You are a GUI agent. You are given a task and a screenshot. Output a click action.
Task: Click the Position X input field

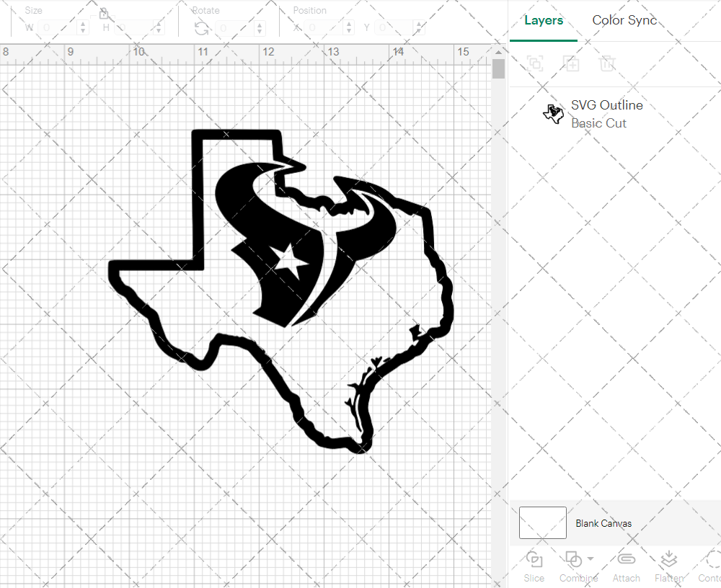pos(324,27)
